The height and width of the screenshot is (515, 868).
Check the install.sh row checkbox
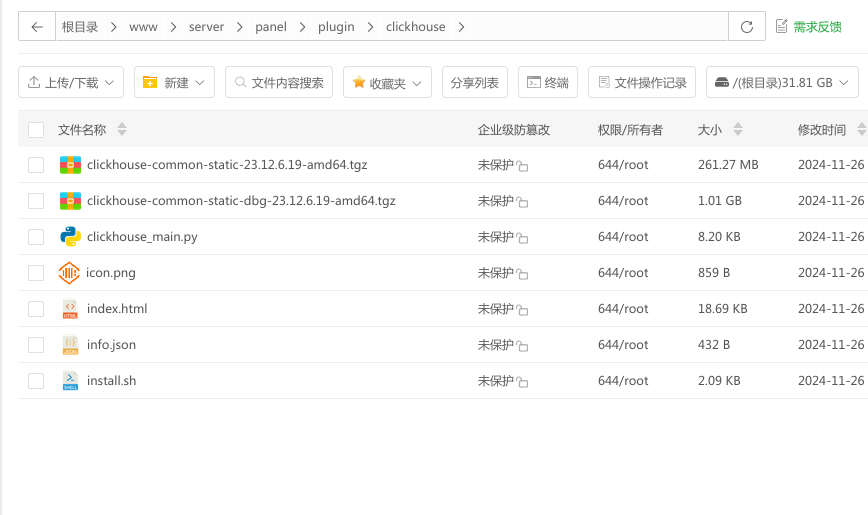[36, 381]
